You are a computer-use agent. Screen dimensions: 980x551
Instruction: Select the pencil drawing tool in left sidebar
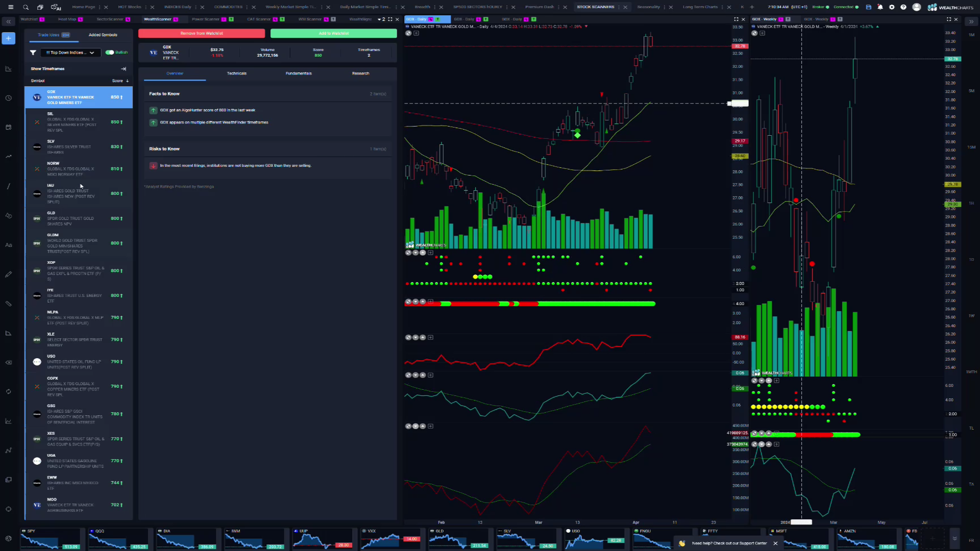[8, 274]
